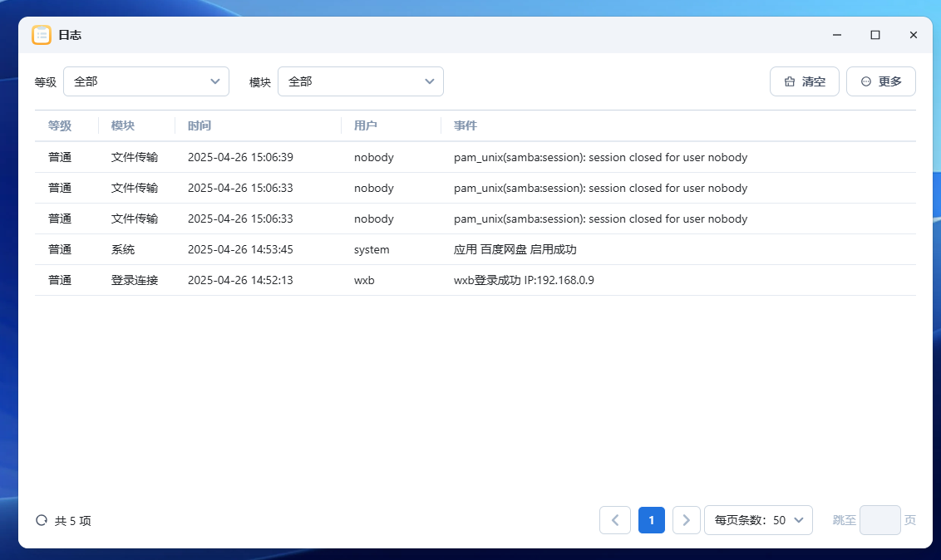Click the 跳至 page number input field
This screenshot has height=560, width=941.
pos(879,520)
